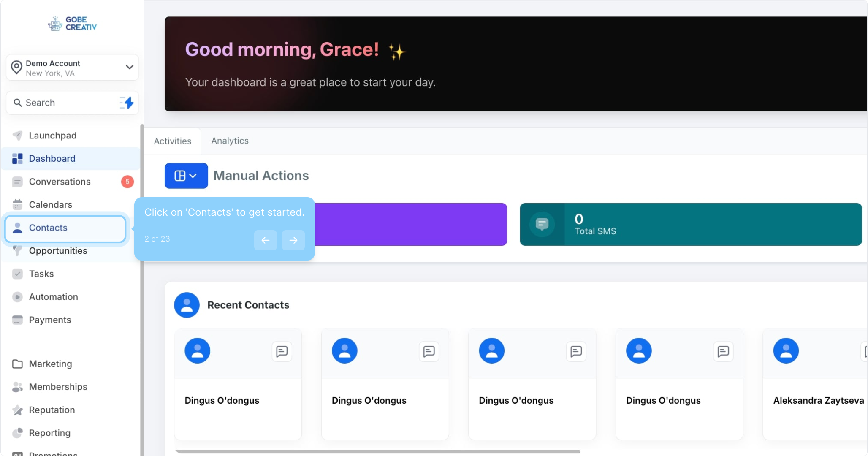Open message icon on first Dingus O'dongus card

point(282,351)
